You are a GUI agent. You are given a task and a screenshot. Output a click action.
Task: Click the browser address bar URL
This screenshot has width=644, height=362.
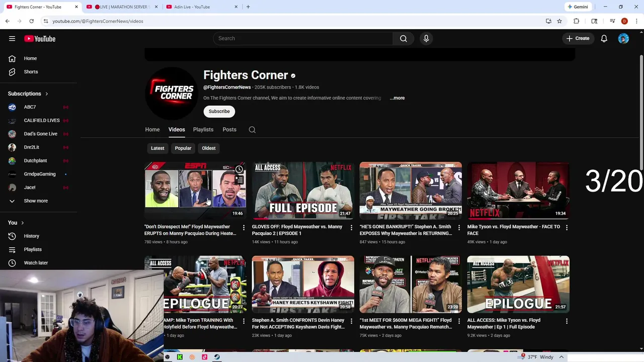(x=98, y=21)
